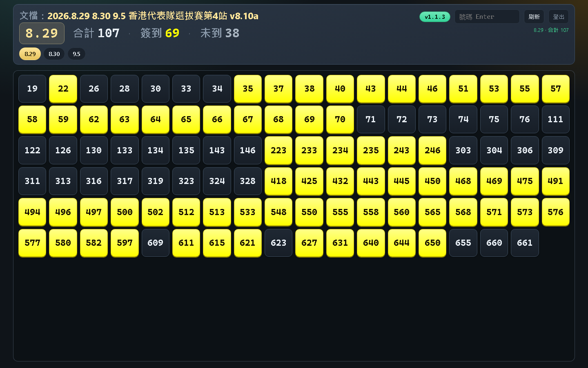Toggle check-in for number 19
The height and width of the screenshot is (368, 588).
[x=32, y=89]
